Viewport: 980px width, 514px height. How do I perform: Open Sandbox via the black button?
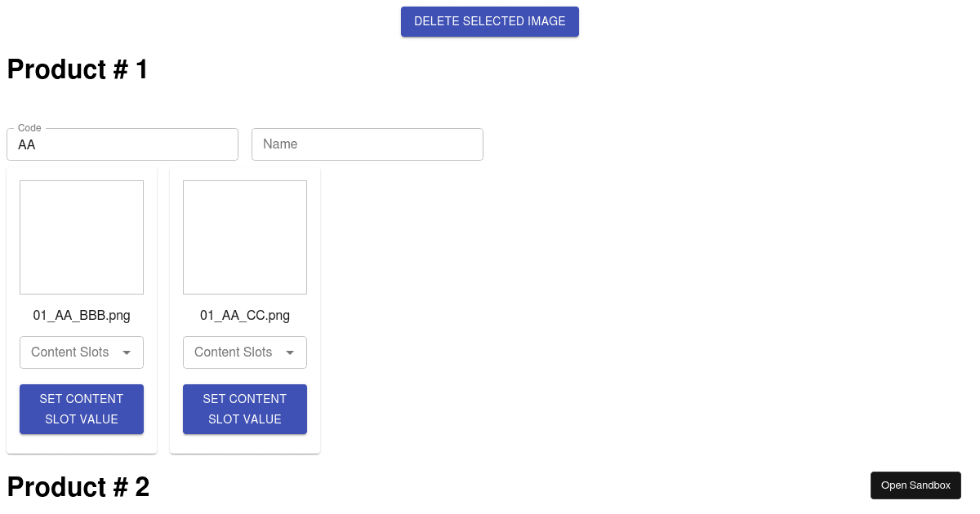[x=915, y=485]
